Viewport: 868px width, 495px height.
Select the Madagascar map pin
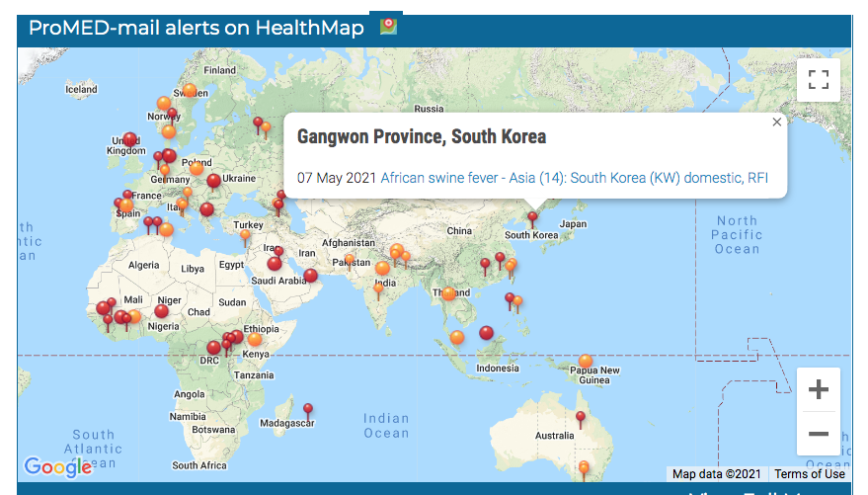point(308,411)
